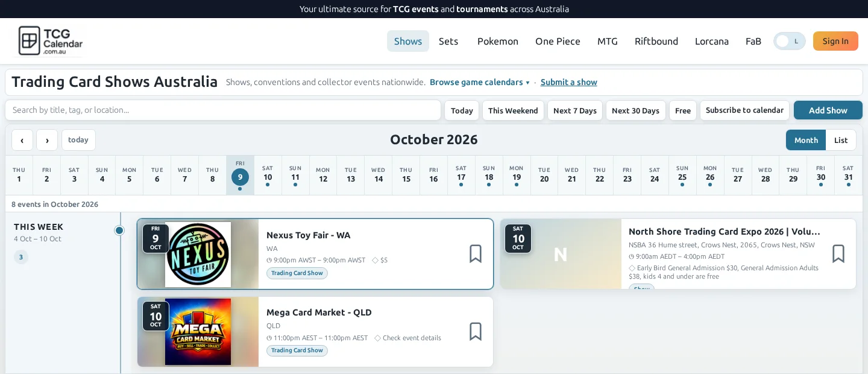Open North Shore Expo placeholder thumbnail
868x374 pixels.
coord(561,254)
